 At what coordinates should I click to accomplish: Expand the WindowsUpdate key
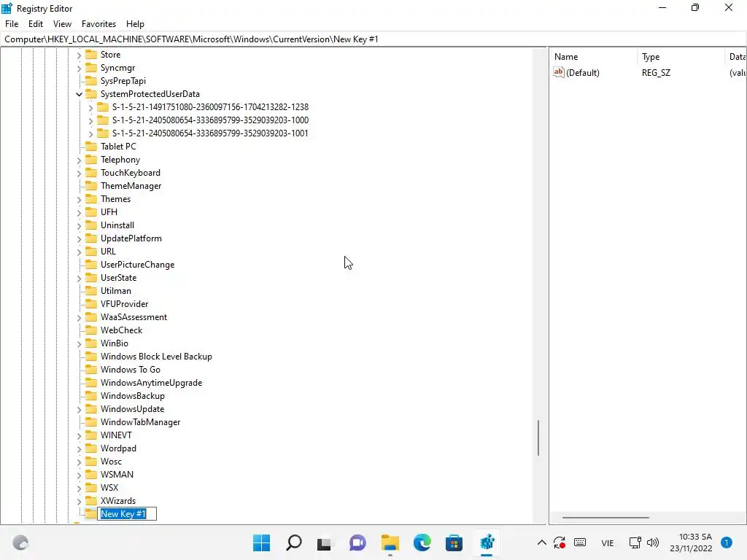(x=79, y=410)
